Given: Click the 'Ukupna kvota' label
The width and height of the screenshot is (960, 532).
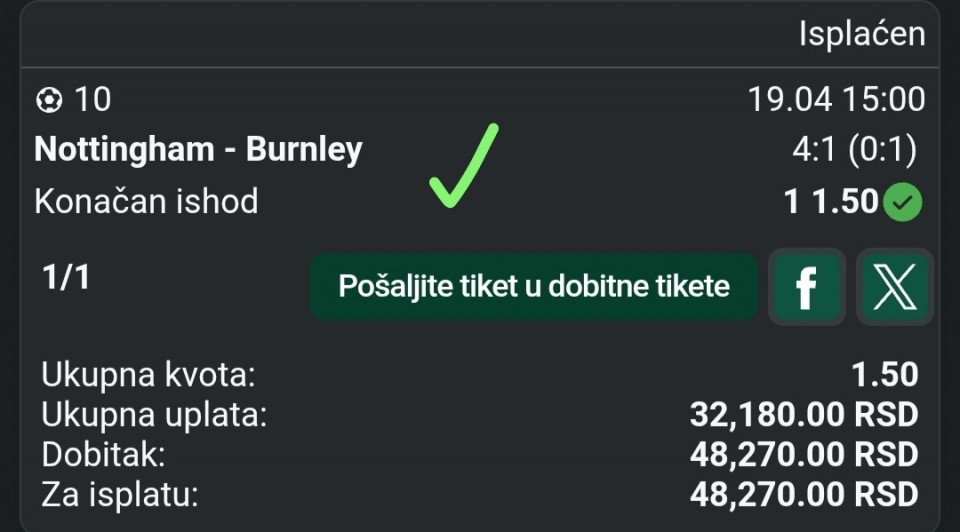Looking at the screenshot, I should click(x=149, y=377).
